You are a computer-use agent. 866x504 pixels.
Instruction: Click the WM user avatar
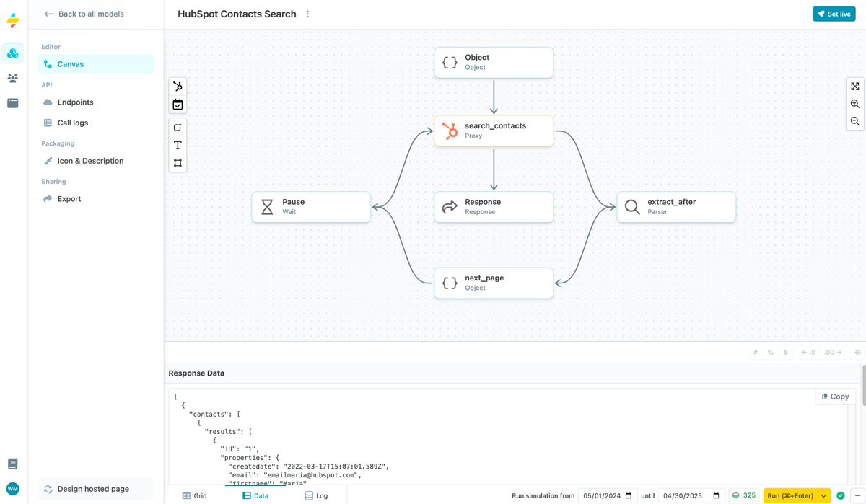click(13, 489)
